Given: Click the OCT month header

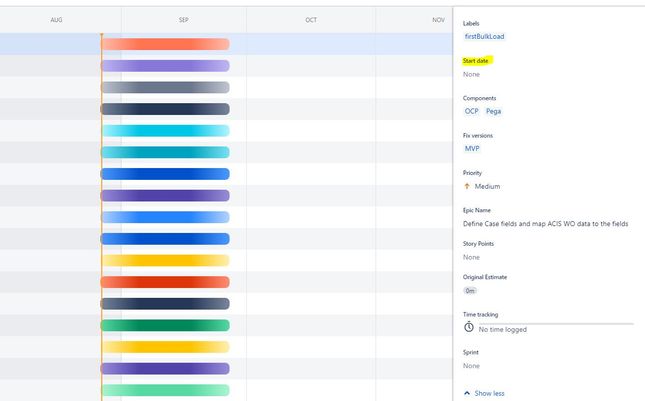Looking at the screenshot, I should pos(311,20).
